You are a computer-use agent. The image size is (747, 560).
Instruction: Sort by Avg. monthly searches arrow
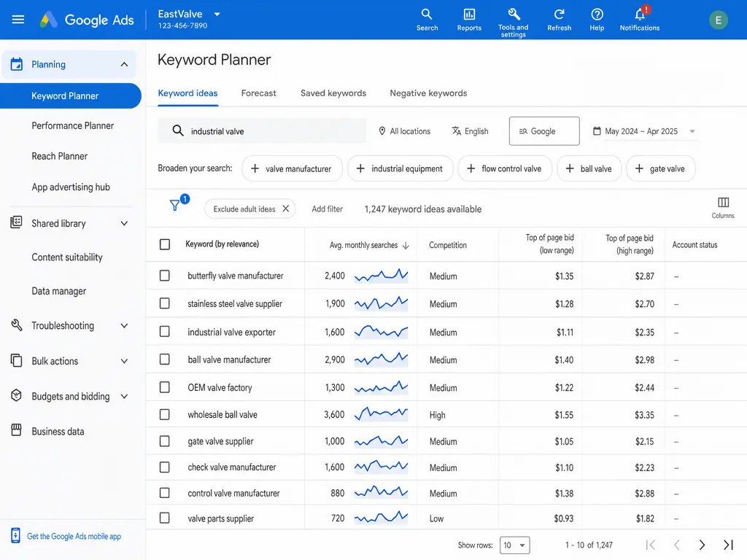(406, 245)
